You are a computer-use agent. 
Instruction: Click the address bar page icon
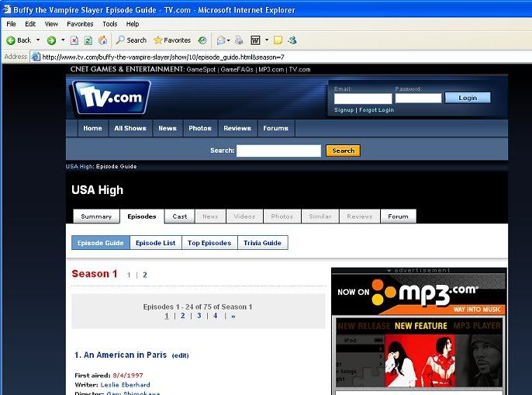[36, 57]
